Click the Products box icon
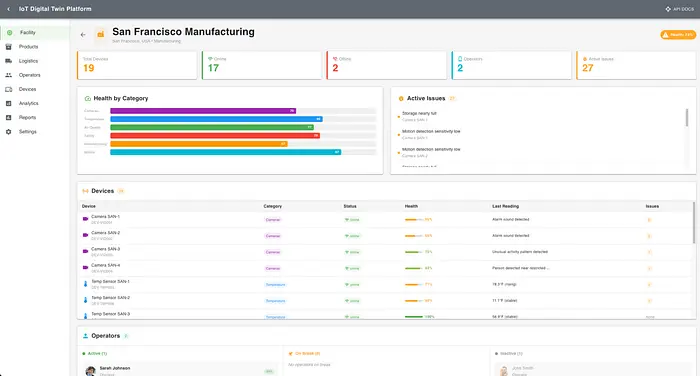This screenshot has height=376, width=700. (8, 47)
